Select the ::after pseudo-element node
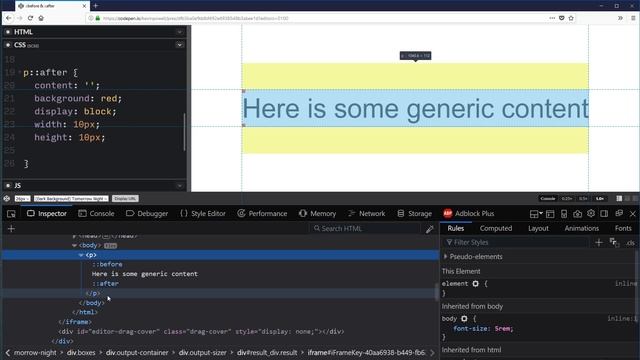Screen dimensions: 640x360 point(105,283)
